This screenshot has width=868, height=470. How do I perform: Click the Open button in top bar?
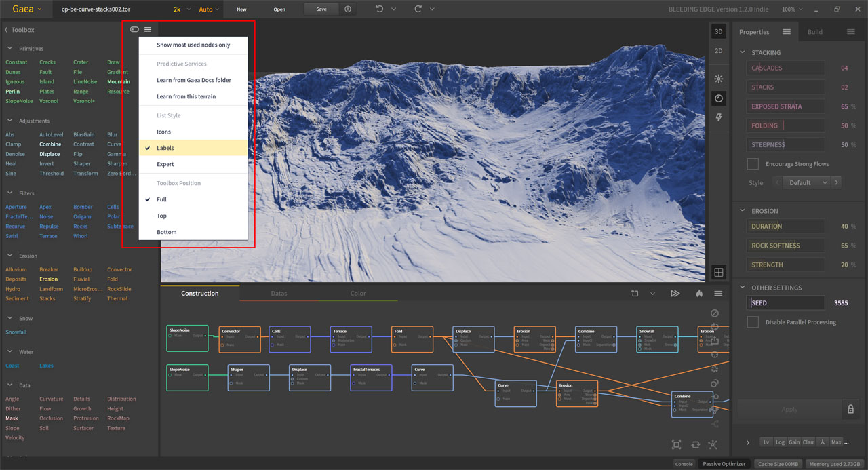pos(279,9)
